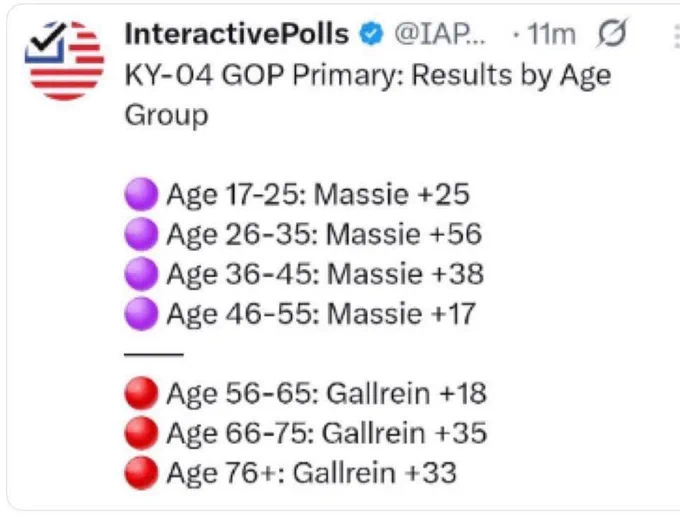
Task: Open the Grok slashed-circle icon
Action: 611,33
